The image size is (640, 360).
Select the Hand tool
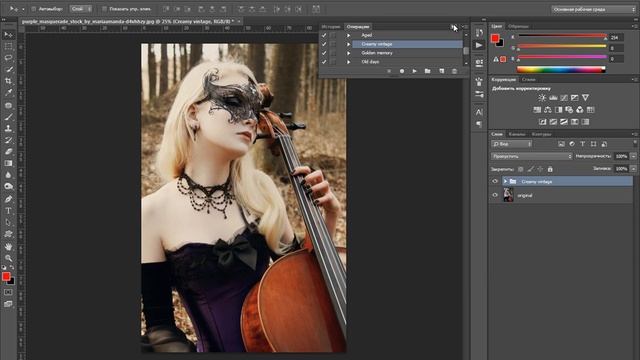tap(8, 247)
